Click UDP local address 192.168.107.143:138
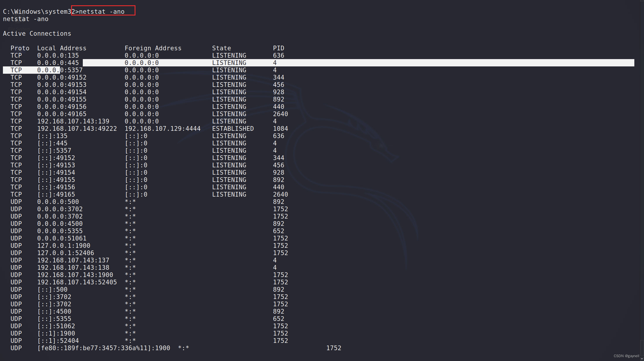 (73, 268)
